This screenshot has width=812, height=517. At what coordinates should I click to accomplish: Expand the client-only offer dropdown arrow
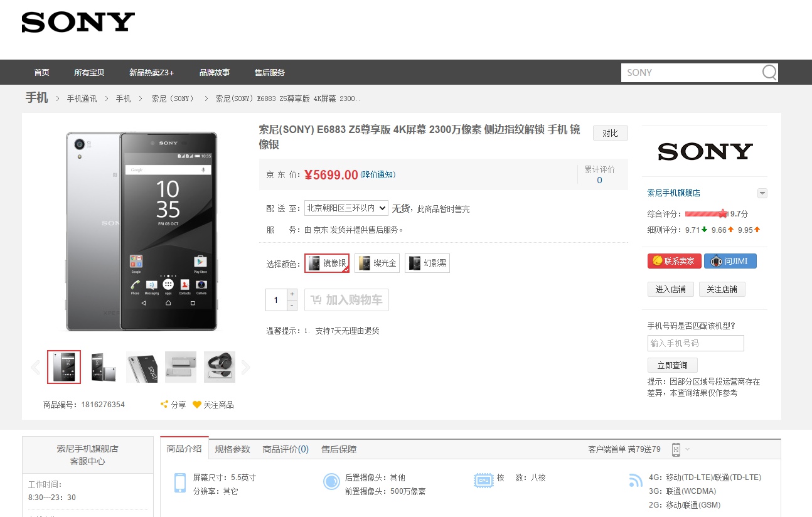tap(687, 449)
